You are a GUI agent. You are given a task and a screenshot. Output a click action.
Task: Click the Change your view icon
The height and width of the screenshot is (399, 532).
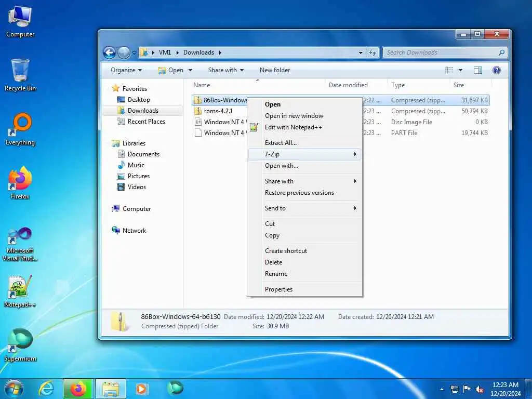coord(449,70)
